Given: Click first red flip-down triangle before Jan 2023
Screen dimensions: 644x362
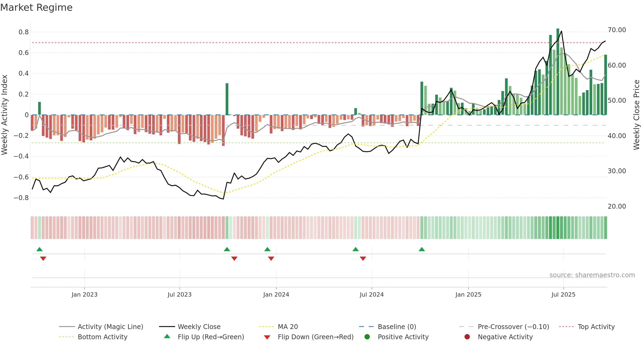Looking at the screenshot, I should coord(43,258).
